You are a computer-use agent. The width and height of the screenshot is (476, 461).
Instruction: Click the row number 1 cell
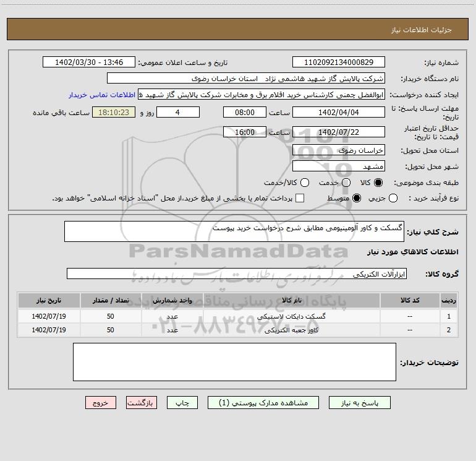(449, 316)
